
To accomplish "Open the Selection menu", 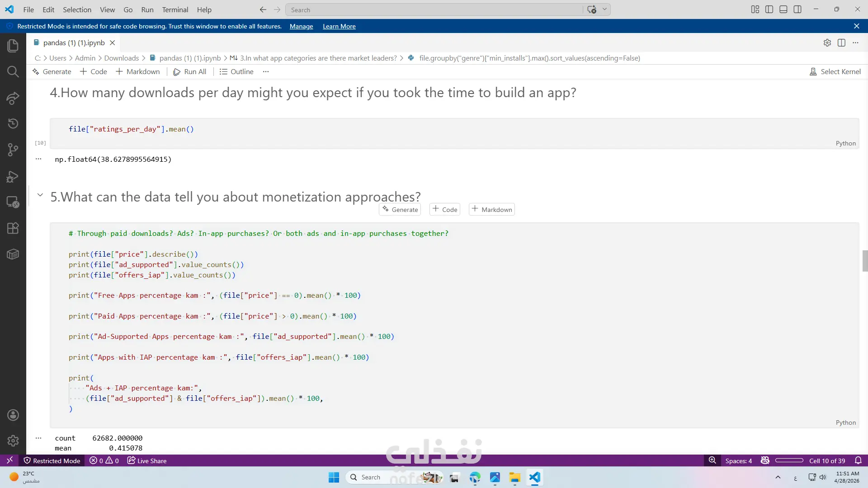I will coord(77,9).
